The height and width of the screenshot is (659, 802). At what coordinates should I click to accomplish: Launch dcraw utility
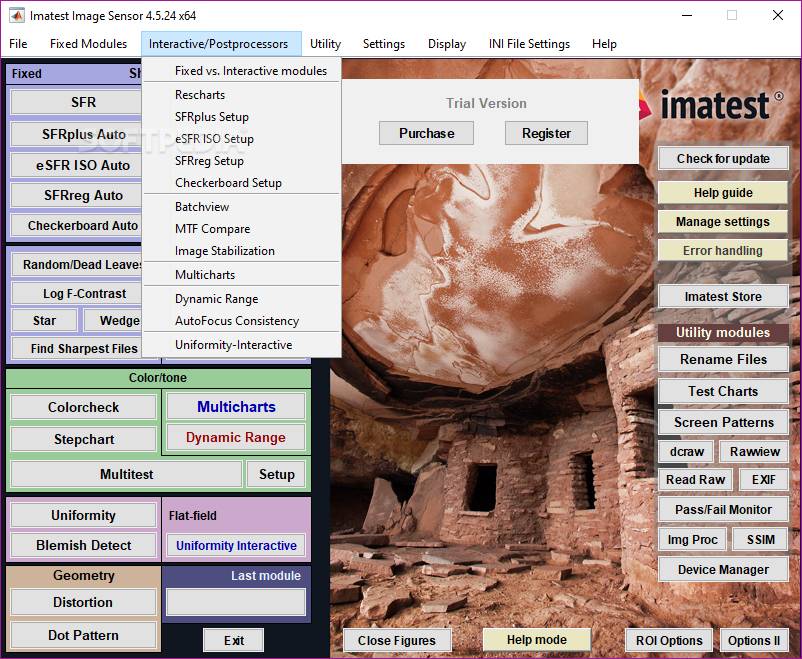coord(686,451)
